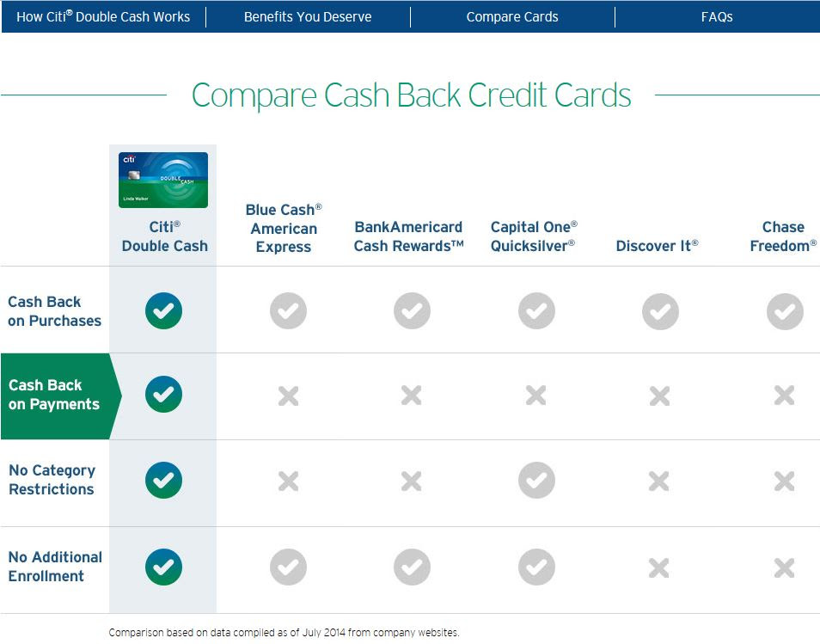This screenshot has width=820, height=644.
Task: Click No Category Restrictions row label
Action: point(52,480)
